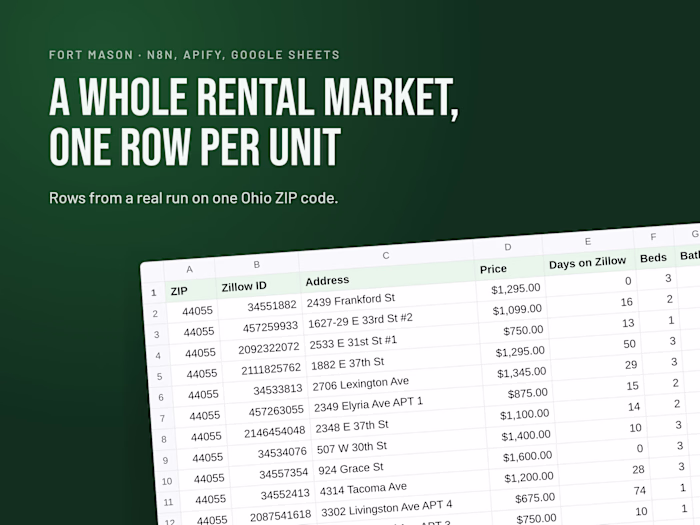Select column D header
The width and height of the screenshot is (700, 525).
point(508,247)
